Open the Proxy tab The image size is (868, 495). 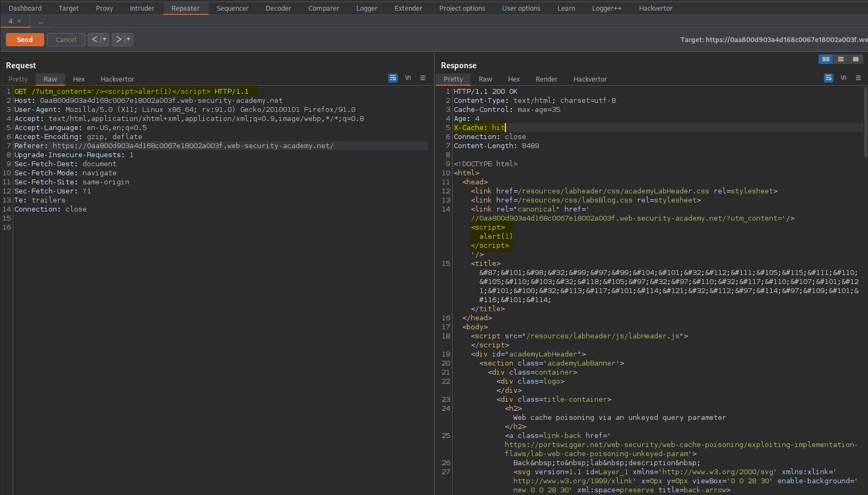click(104, 8)
